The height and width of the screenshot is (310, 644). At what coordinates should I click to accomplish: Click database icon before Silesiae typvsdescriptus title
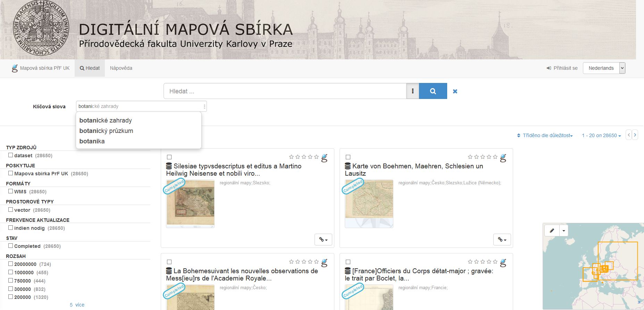[x=169, y=166]
